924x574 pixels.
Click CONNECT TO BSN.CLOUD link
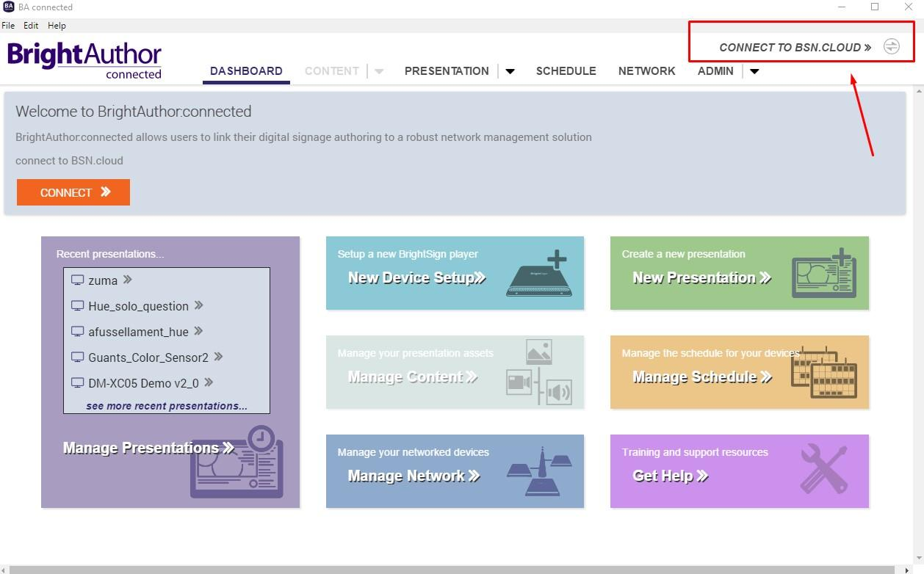(x=795, y=47)
